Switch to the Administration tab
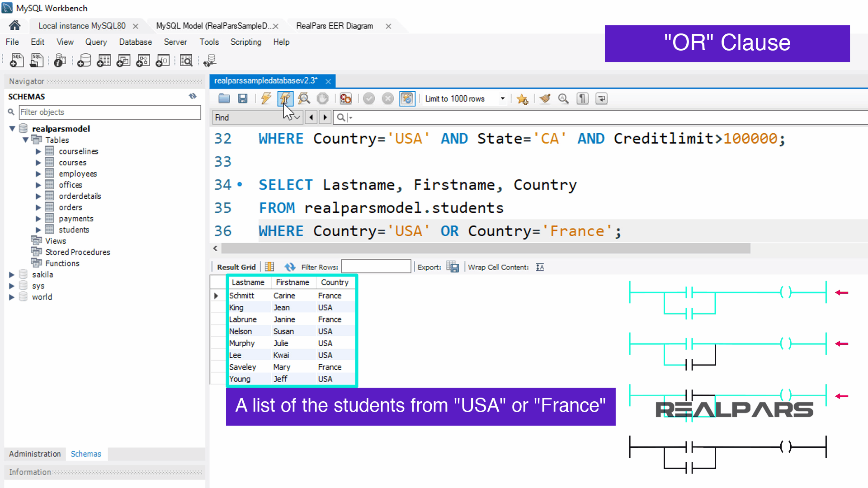This screenshot has height=488, width=868. click(x=35, y=454)
